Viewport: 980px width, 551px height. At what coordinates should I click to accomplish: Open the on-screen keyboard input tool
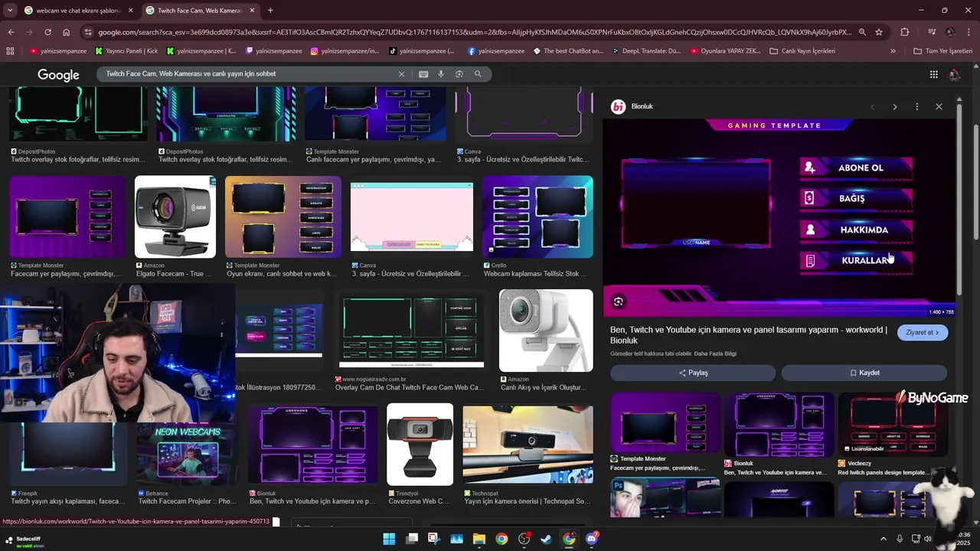pyautogui.click(x=423, y=74)
